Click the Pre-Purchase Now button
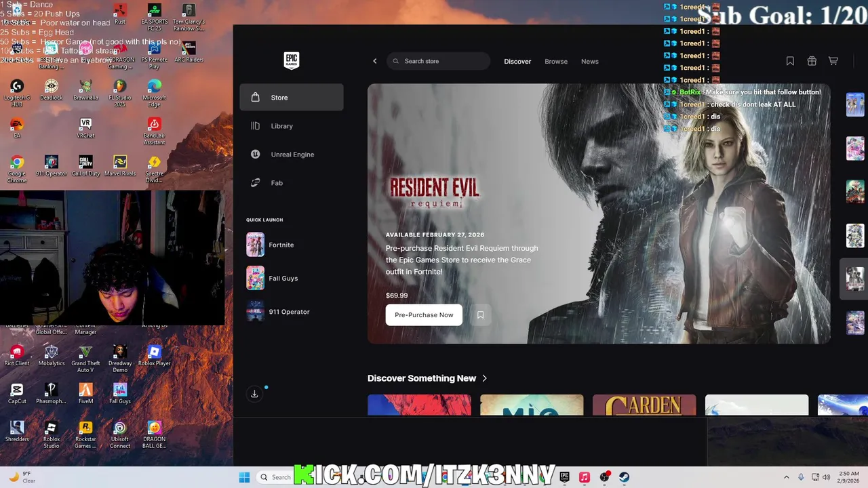This screenshot has height=488, width=868. [424, 314]
